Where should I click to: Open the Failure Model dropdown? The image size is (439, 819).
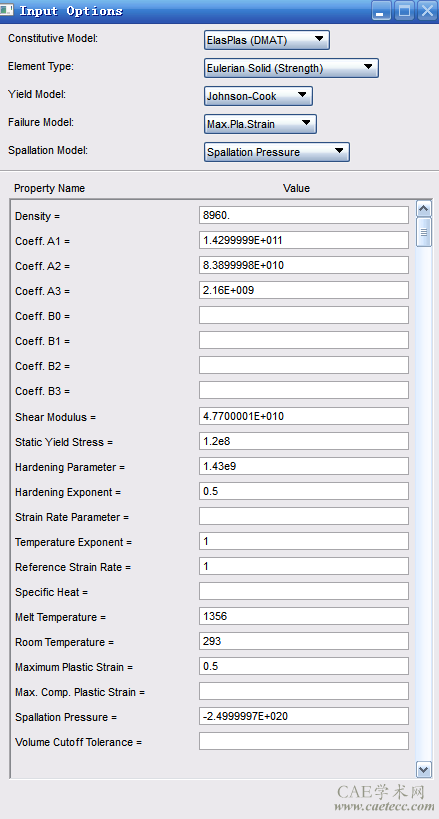point(260,124)
